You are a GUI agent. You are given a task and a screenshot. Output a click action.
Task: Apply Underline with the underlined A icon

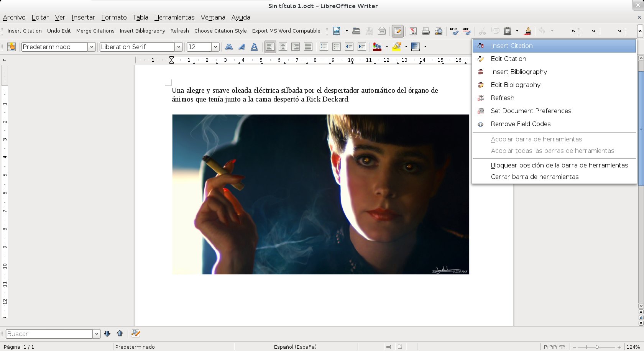click(254, 47)
